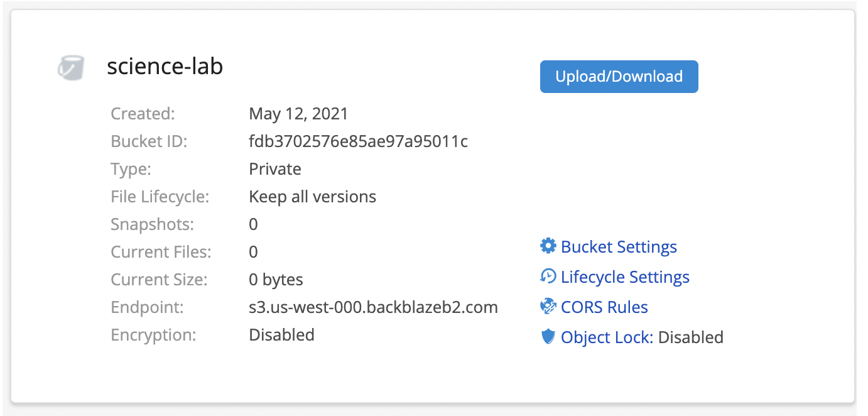Screen dimensions: 868x416
Task: Open the Bucket Settings link
Action: click(x=619, y=247)
